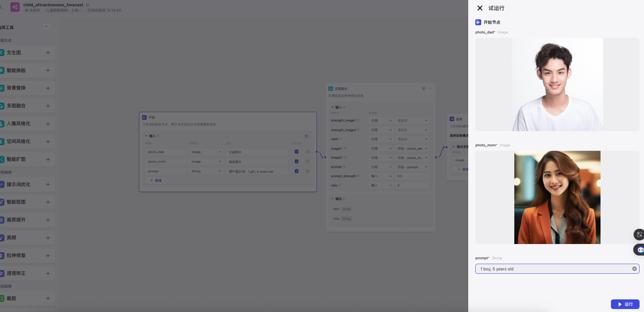
Task: Open the type dropdown for photo_dad
Action: (206, 152)
